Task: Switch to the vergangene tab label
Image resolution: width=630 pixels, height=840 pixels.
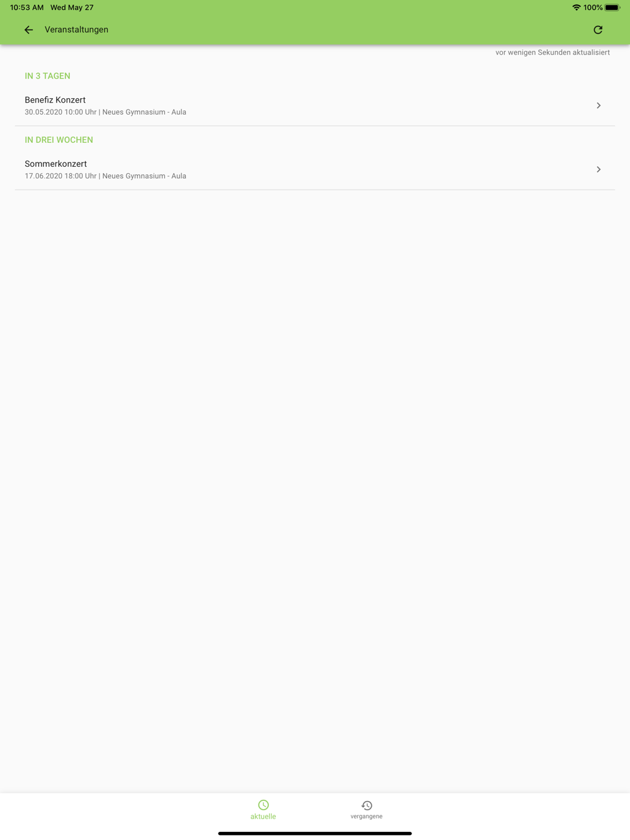Action: [367, 816]
